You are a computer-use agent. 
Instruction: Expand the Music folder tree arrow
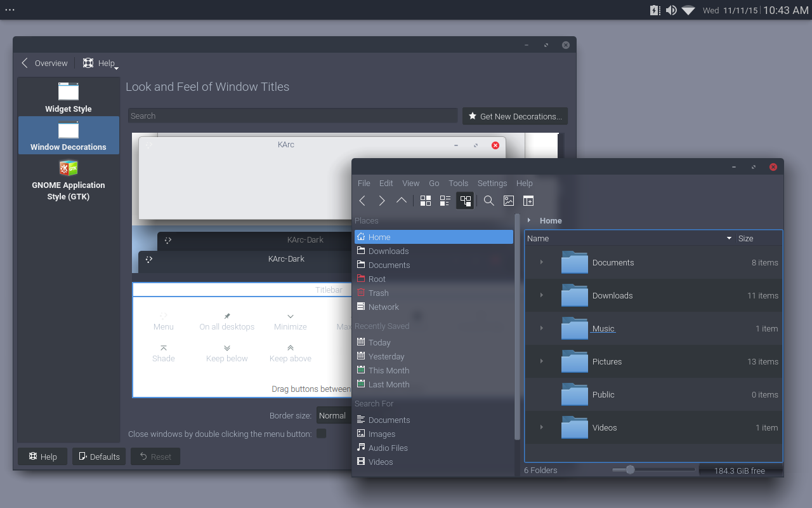click(x=541, y=328)
